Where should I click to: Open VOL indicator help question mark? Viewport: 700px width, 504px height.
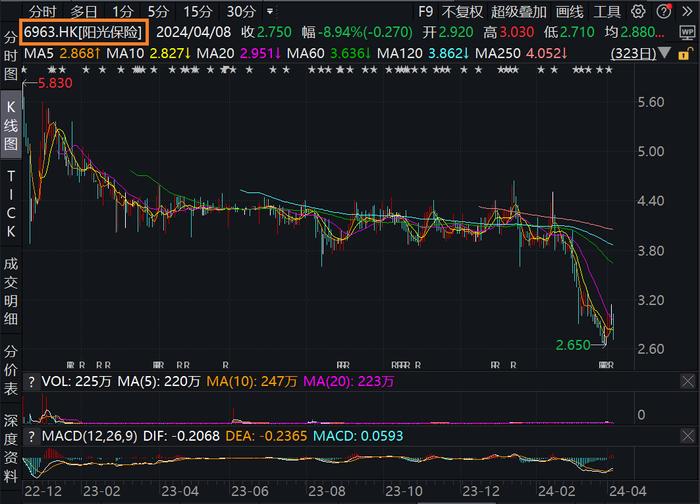(x=31, y=382)
